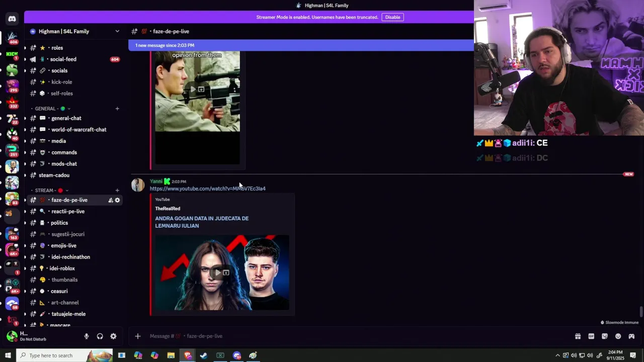Image resolution: width=644 pixels, height=362 pixels.
Task: Open Yanni's avatar profile
Action: (138, 185)
